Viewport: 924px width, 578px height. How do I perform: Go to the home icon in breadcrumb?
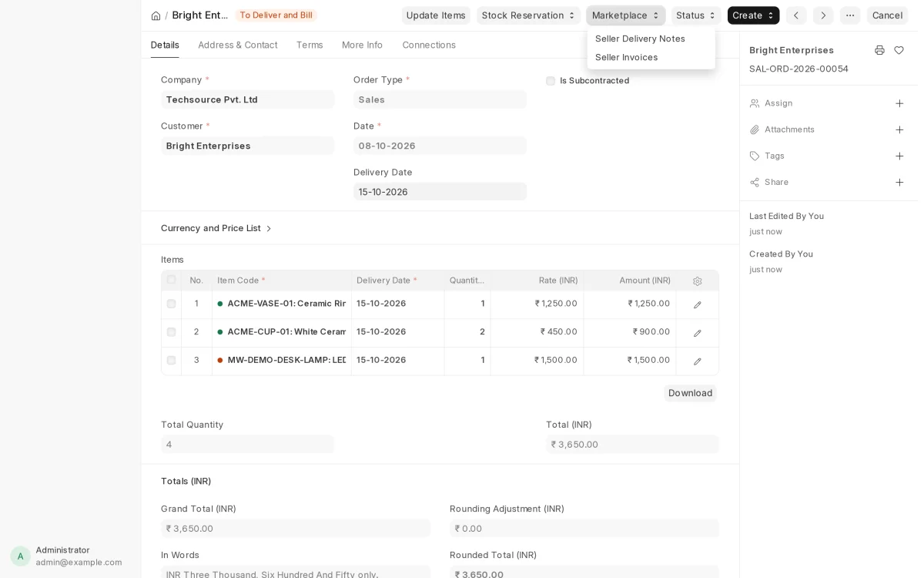[156, 15]
